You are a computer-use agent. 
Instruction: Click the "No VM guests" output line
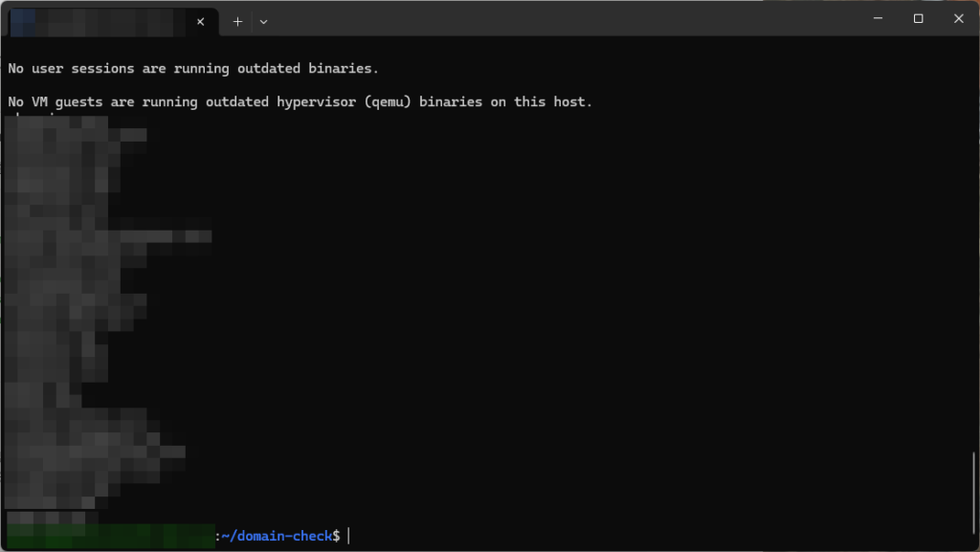point(300,101)
